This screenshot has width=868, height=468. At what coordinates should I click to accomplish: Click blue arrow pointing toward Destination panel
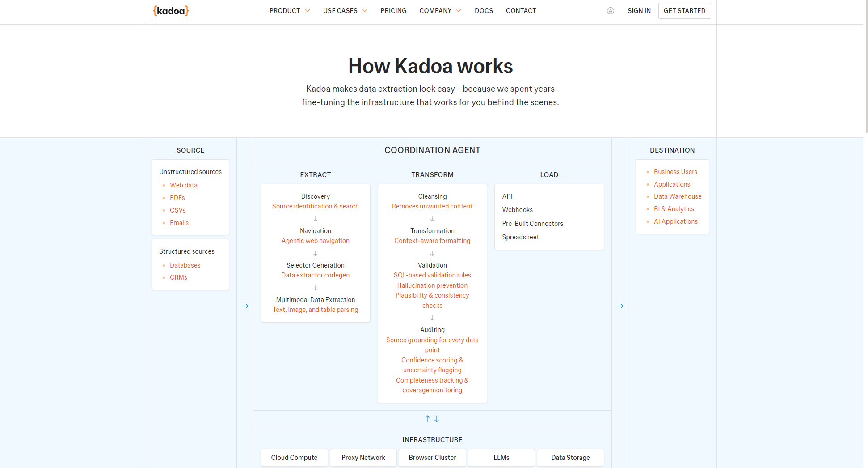tap(620, 306)
